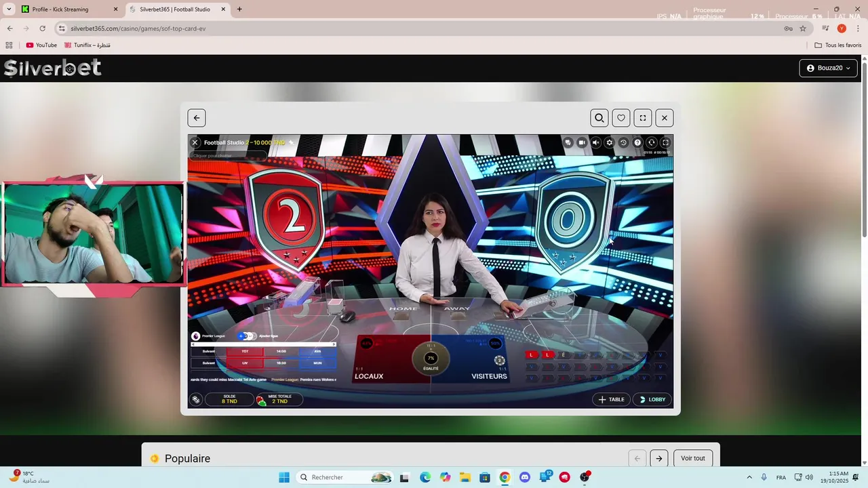Open the + TABLE button

pyautogui.click(x=611, y=399)
